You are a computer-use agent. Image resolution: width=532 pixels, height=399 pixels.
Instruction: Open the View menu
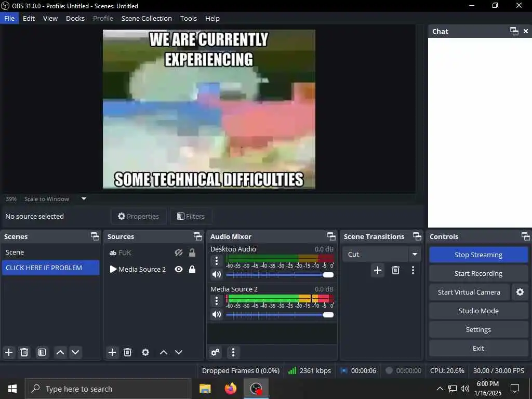click(x=50, y=18)
